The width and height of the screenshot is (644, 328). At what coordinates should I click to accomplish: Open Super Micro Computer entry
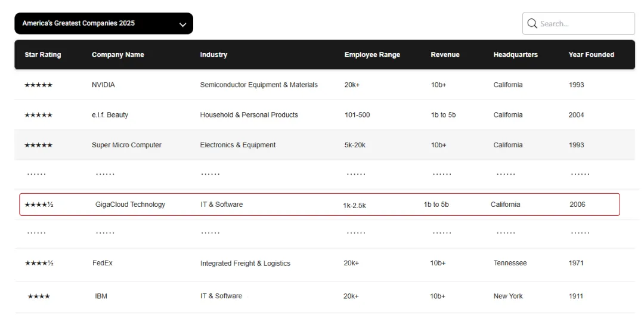point(126,145)
